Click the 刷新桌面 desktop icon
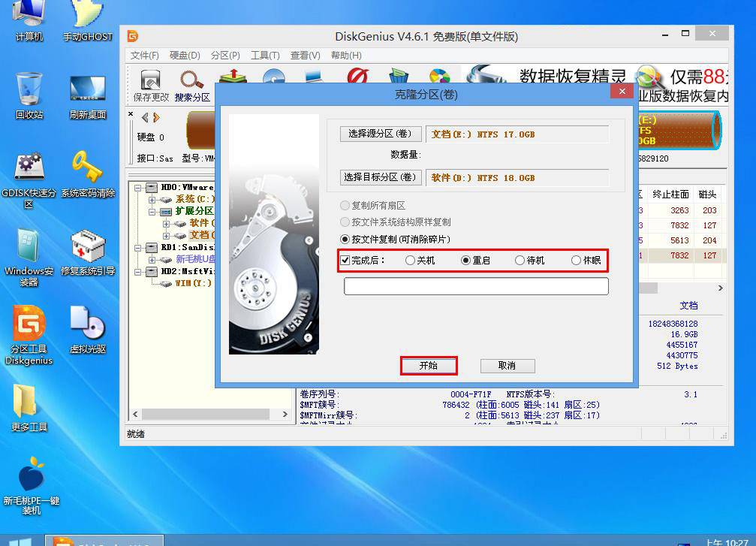 coord(88,95)
